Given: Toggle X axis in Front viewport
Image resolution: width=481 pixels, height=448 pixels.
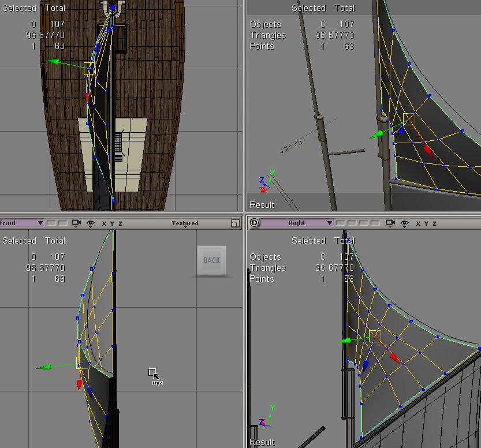Looking at the screenshot, I should [x=104, y=223].
